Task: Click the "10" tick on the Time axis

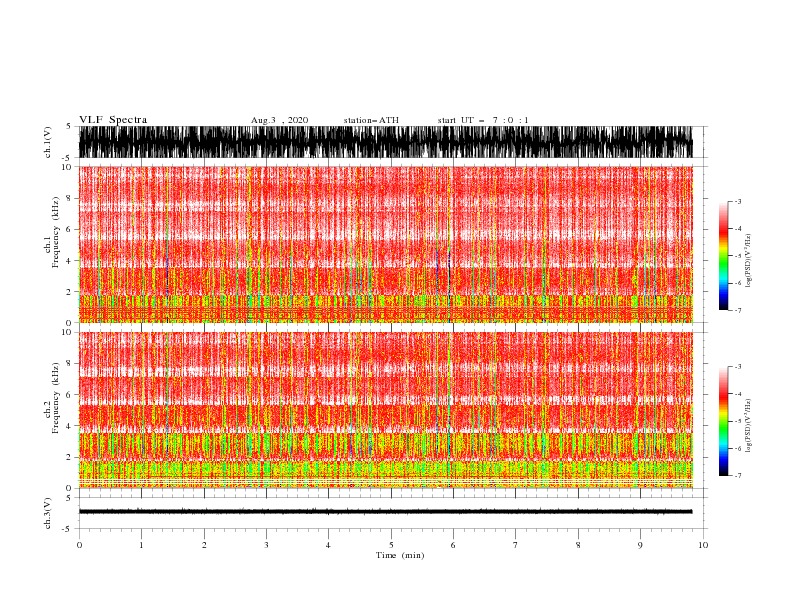Action: pyautogui.click(x=703, y=545)
